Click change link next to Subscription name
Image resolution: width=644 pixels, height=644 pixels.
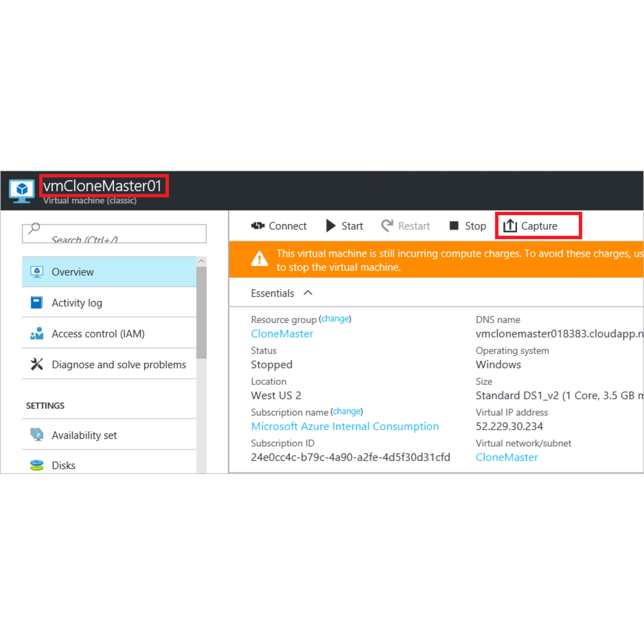click(347, 412)
